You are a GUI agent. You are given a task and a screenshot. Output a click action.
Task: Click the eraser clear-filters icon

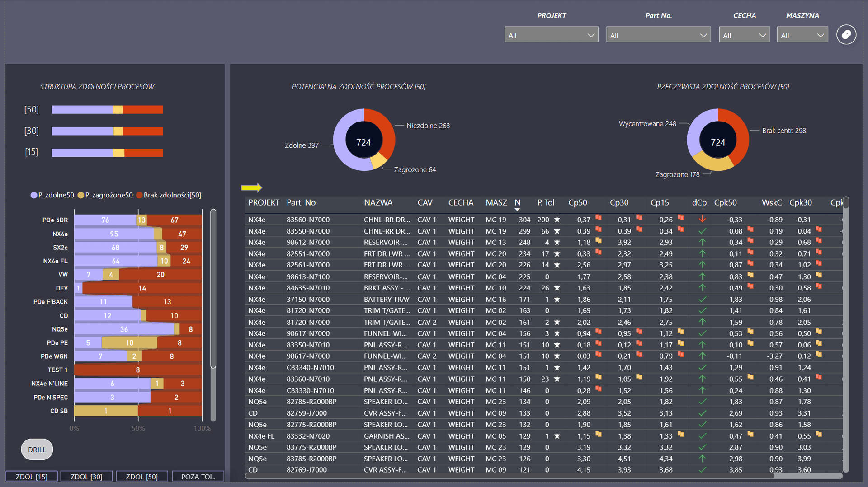point(846,35)
